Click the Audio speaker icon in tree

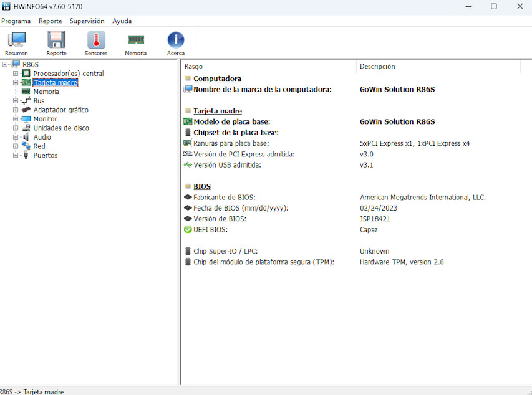26,137
